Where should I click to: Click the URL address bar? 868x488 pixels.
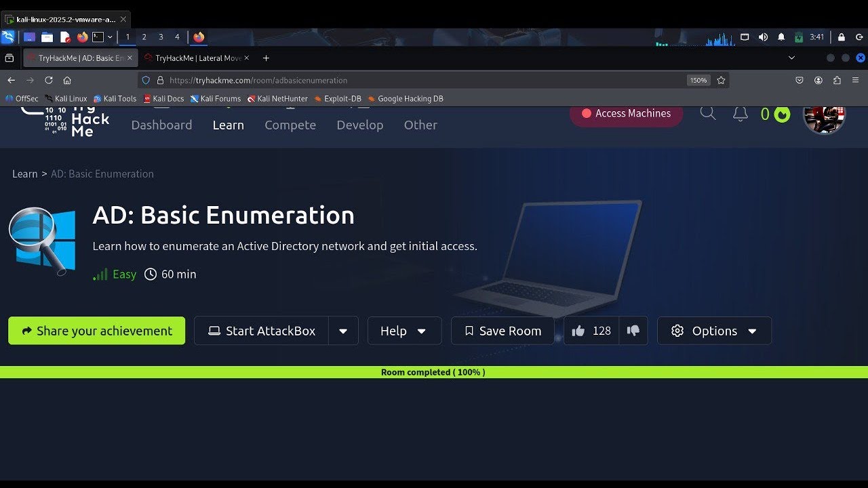(434, 80)
